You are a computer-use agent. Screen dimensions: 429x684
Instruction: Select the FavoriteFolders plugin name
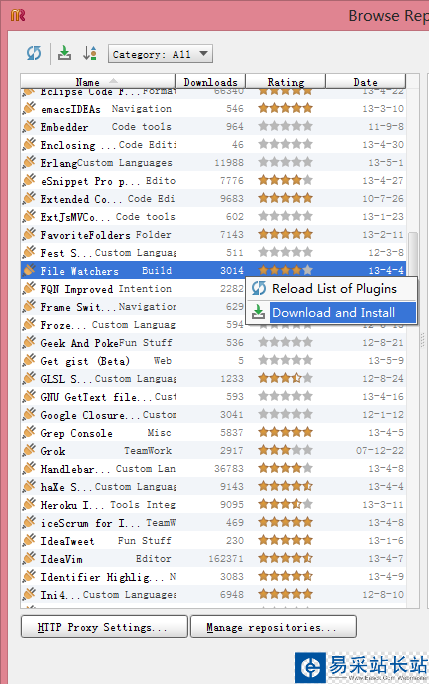pyautogui.click(x=86, y=235)
